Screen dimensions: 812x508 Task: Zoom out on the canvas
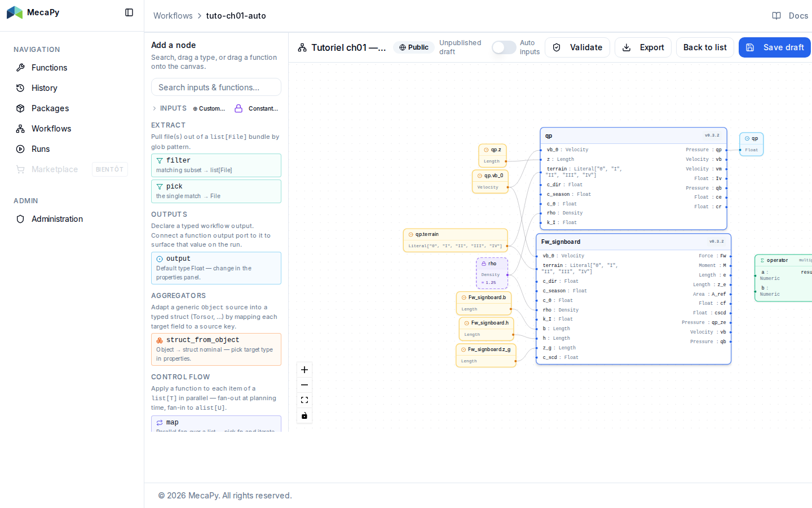[x=304, y=385]
